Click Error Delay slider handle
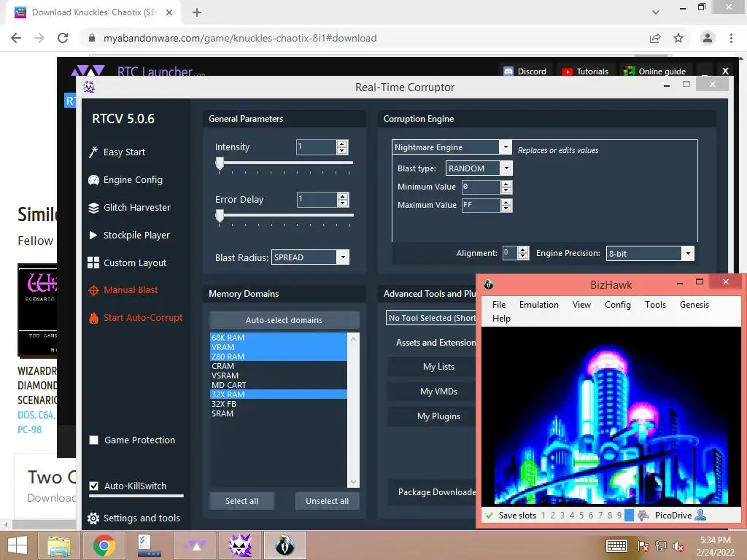 point(220,216)
